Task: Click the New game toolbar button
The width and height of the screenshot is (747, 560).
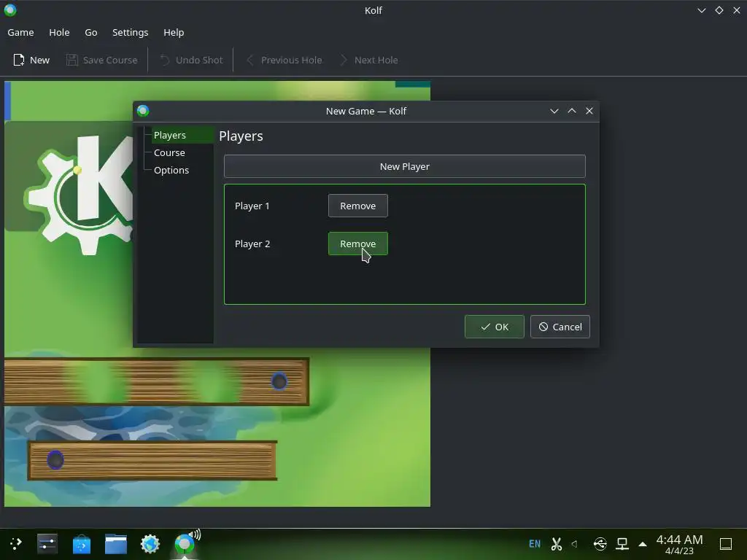Action: [31, 60]
